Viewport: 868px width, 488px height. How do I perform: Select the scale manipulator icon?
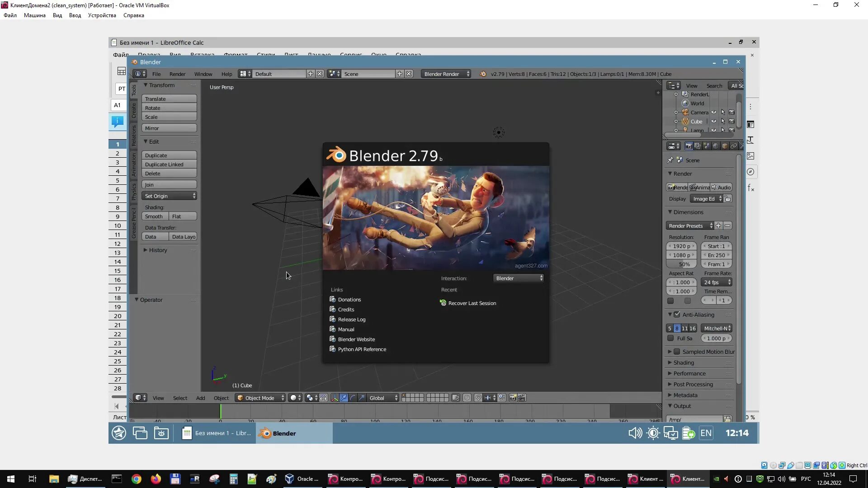(x=362, y=398)
